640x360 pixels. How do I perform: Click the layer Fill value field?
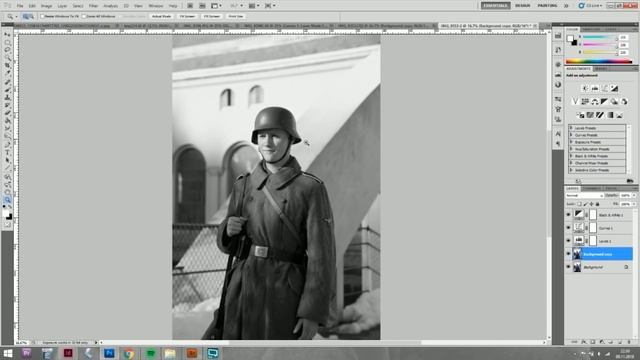(x=625, y=204)
